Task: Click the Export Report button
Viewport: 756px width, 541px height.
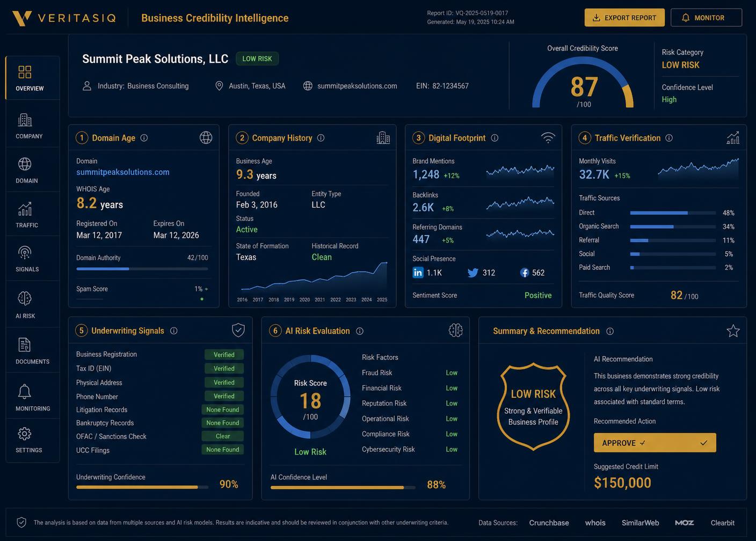Action: pyautogui.click(x=624, y=18)
